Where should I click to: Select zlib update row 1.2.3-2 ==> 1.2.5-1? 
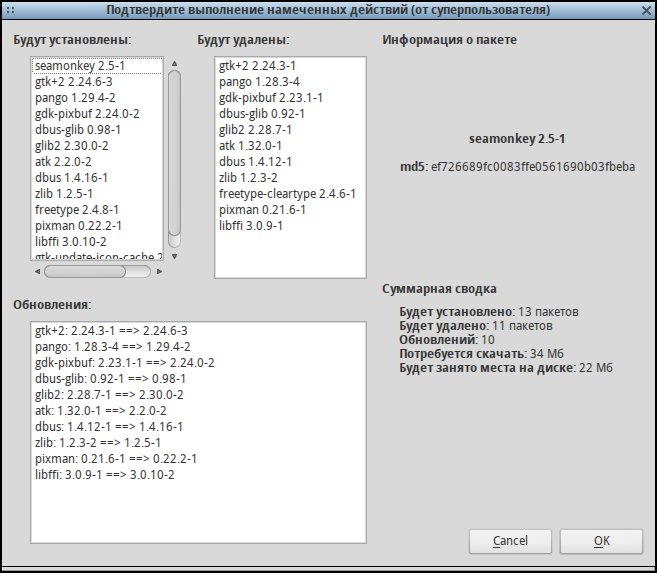pyautogui.click(x=198, y=442)
